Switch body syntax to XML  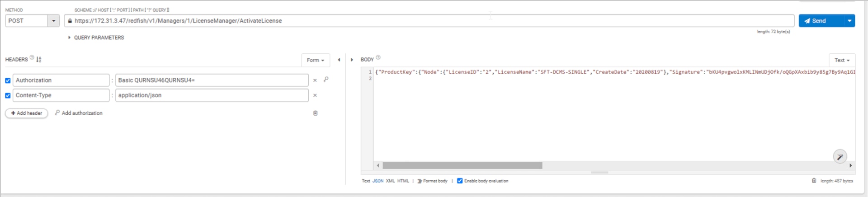(391, 181)
